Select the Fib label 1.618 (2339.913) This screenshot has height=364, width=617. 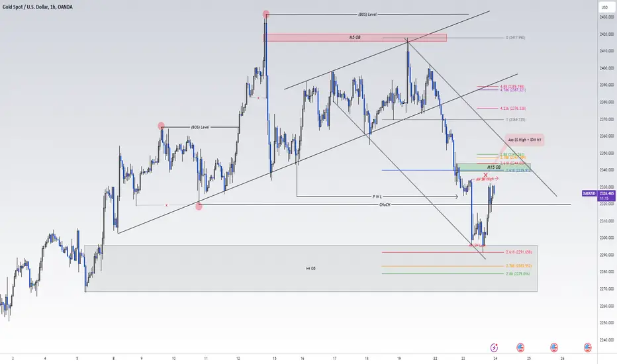(x=518, y=170)
